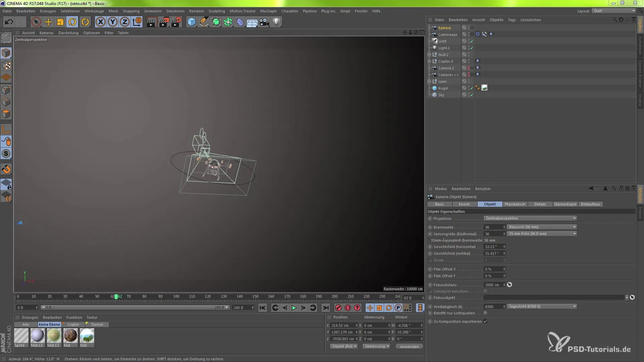Click the Fokusdistanz value field
Image resolution: width=644 pixels, height=362 pixels.
(x=493, y=285)
